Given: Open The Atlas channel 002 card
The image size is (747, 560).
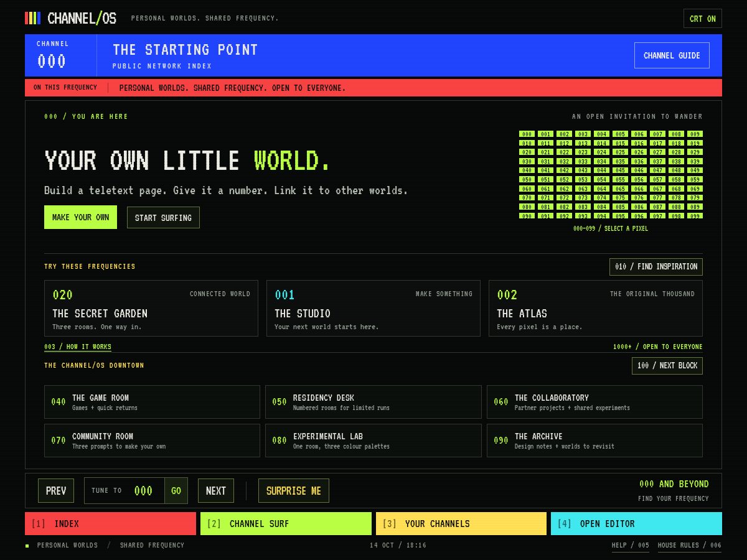Looking at the screenshot, I should 596,308.
